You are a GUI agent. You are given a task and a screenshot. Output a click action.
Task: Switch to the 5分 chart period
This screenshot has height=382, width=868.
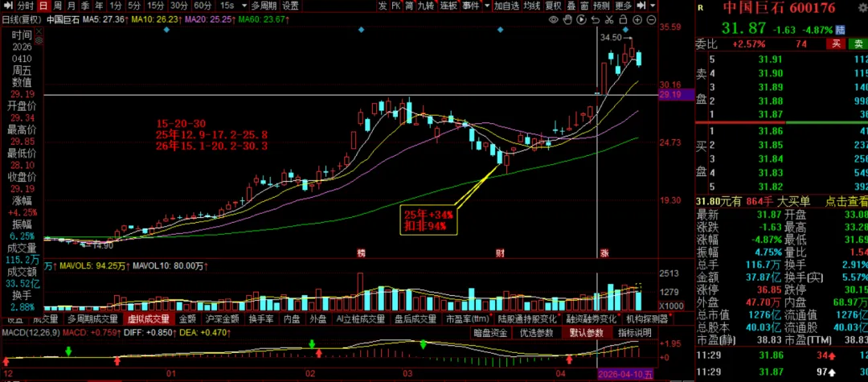click(134, 6)
